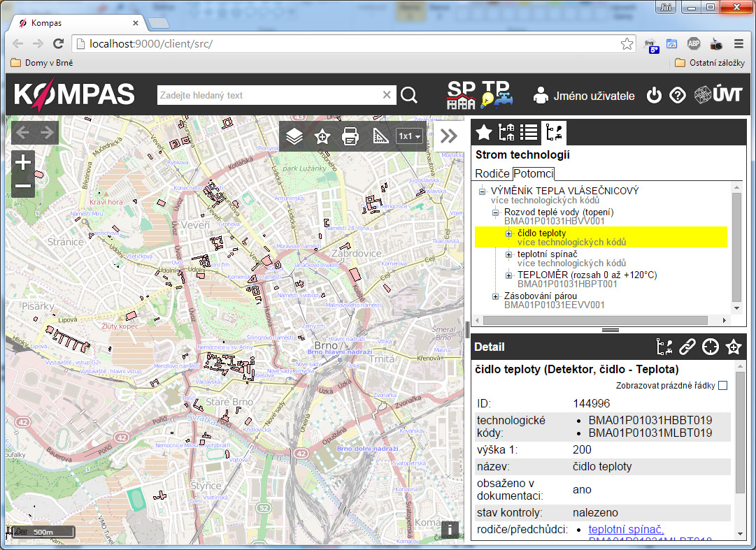Click the print map icon
Screen dimensions: 756x550
[x=350, y=136]
